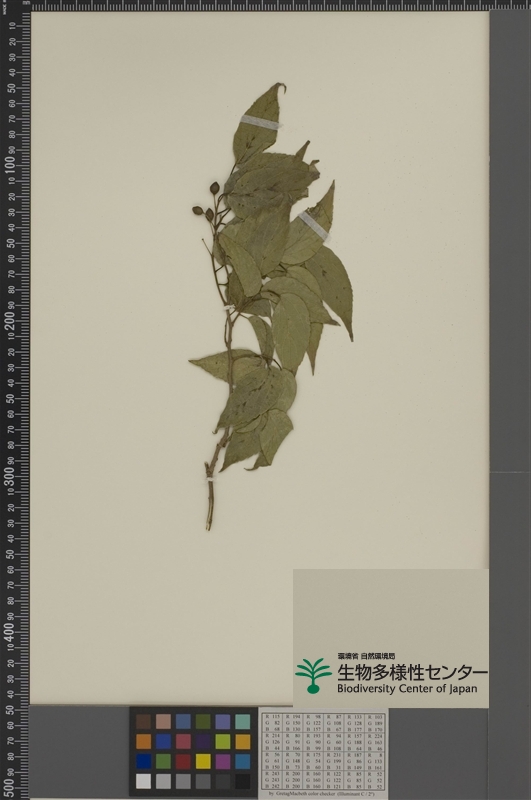The height and width of the screenshot is (800, 531).
Task: Pick the black patch on the color checker
Action: coord(243,781)
